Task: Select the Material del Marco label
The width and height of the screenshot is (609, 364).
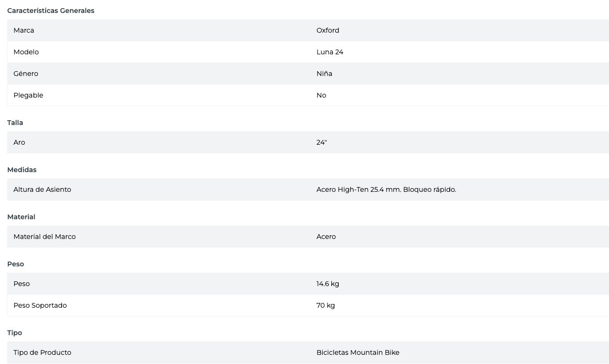Action: click(44, 237)
